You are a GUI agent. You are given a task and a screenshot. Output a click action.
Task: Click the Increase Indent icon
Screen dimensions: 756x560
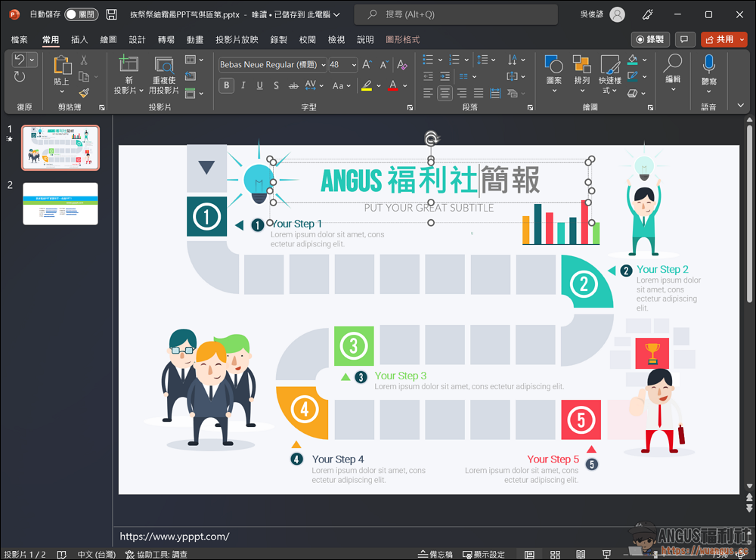pos(445,76)
